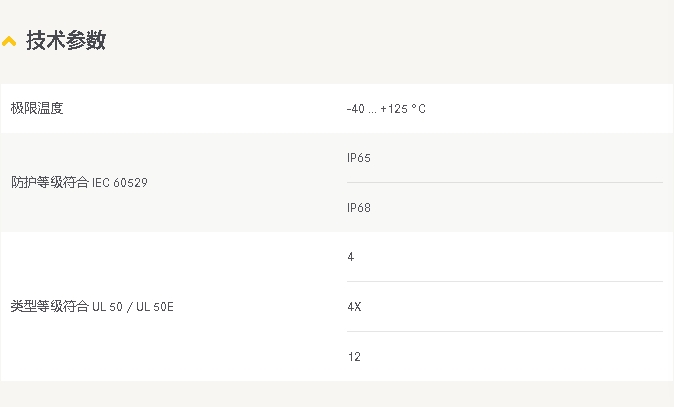Select the 极限温度 row label
This screenshot has height=407, width=674.
(x=37, y=108)
